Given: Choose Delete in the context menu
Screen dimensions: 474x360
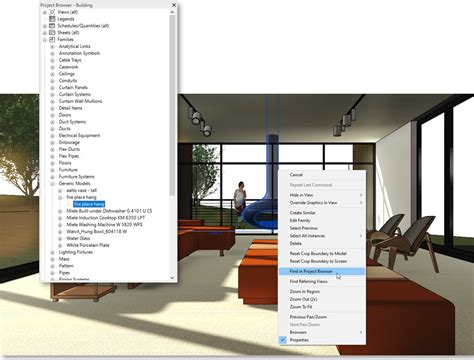Looking at the screenshot, I should pyautogui.click(x=322, y=243).
